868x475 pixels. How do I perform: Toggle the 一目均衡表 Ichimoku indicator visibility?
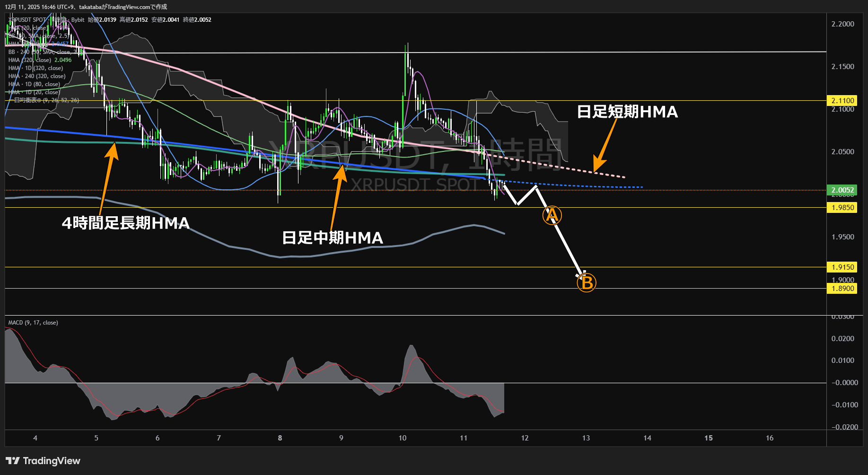click(43, 100)
